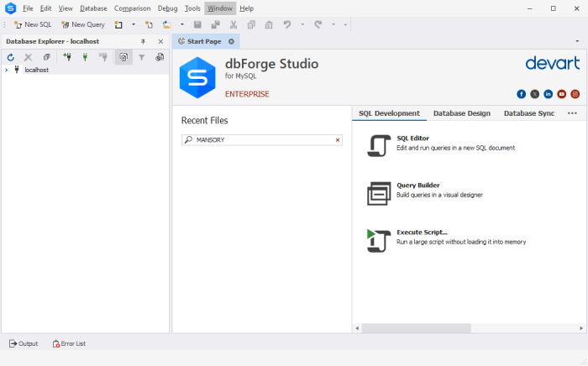The height and width of the screenshot is (366, 588).
Task: Open Devart's Facebook page icon
Action: [521, 94]
